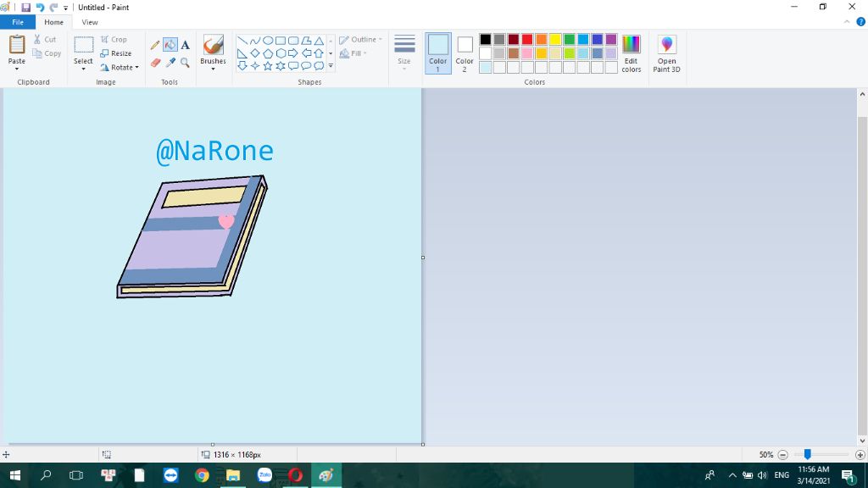Switch to the Home tab
Viewport: 868px width, 488px height.
coord(53,22)
